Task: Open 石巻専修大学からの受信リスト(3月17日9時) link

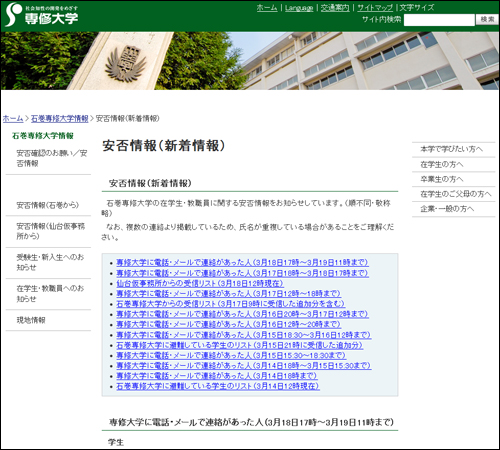Action: tap(230, 304)
